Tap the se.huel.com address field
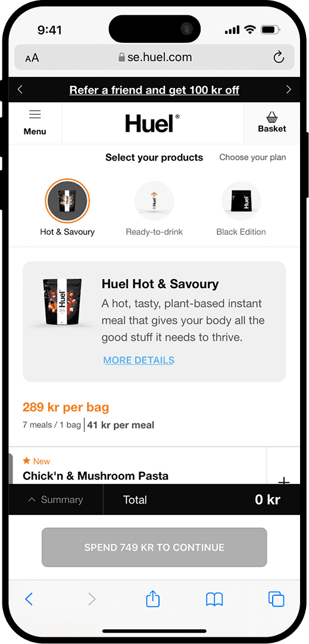The height and width of the screenshot is (644, 309). coord(155,57)
